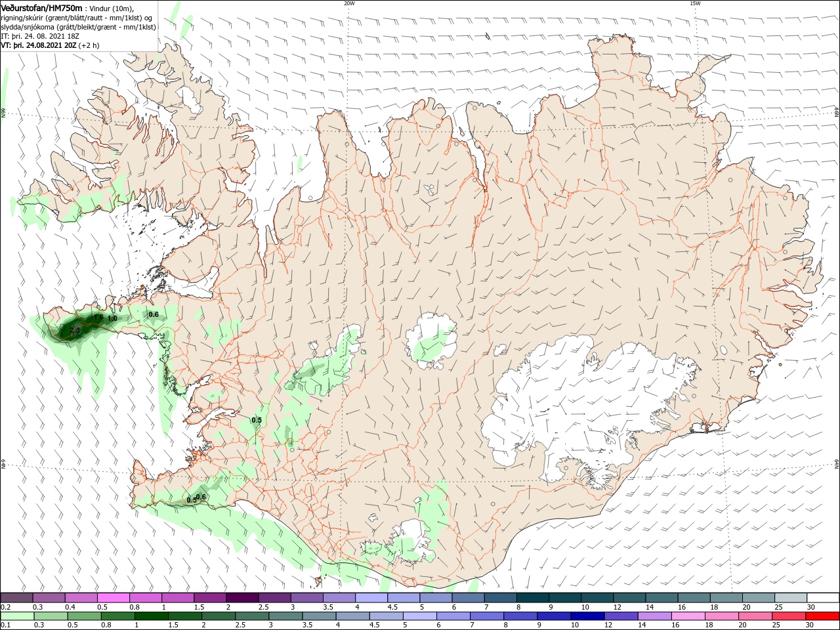Select the blue 7 swatch in the rain legend row
The width and height of the screenshot is (840, 630).
(x=487, y=616)
